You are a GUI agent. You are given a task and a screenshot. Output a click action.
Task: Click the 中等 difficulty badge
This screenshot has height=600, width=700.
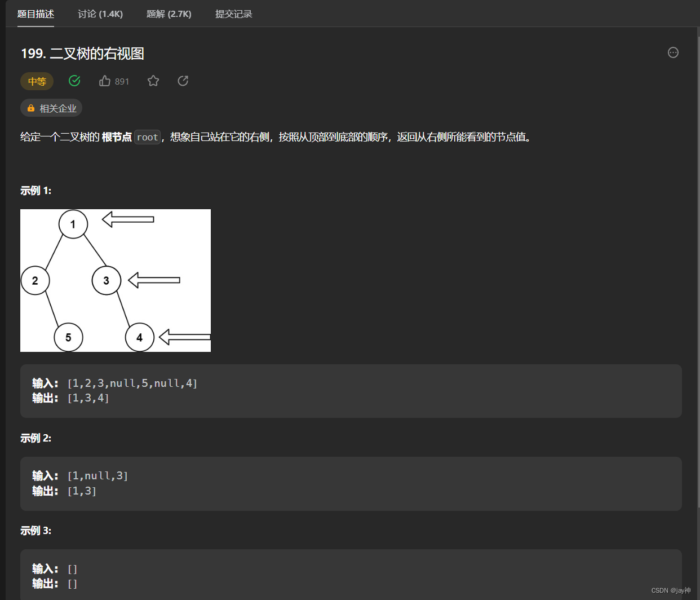click(37, 81)
